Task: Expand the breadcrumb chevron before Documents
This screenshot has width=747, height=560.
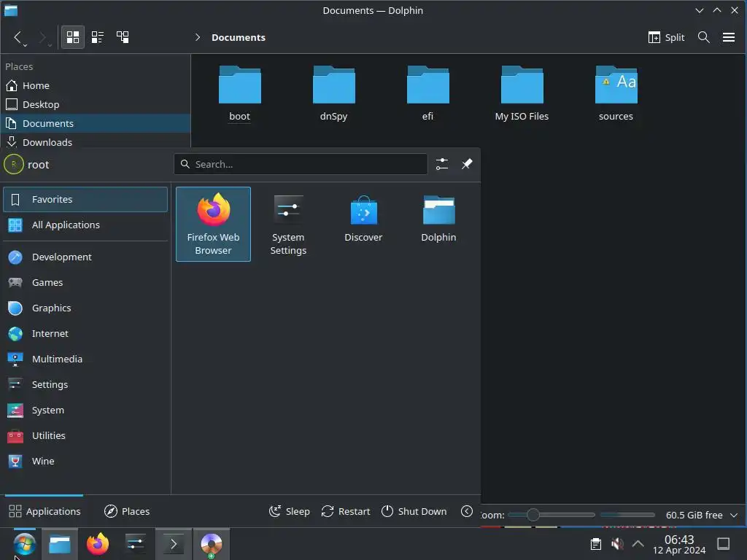Action: (197, 37)
